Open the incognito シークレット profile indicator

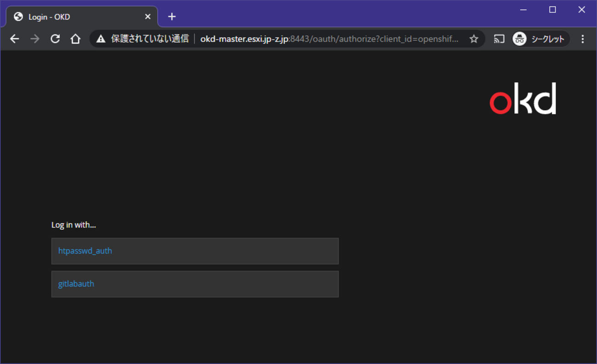point(541,39)
